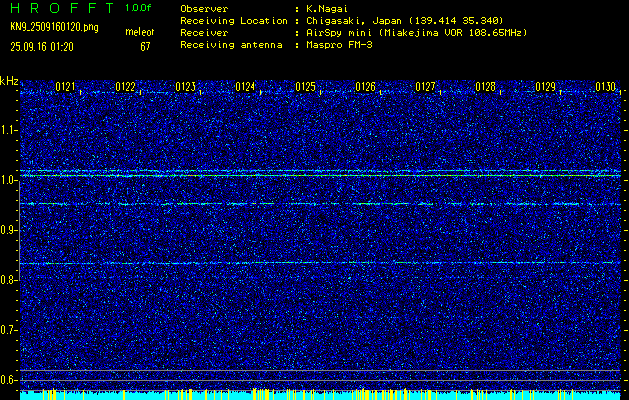629x400 pixels.
Task: Click the meteor count value 67
Action: 145,47
